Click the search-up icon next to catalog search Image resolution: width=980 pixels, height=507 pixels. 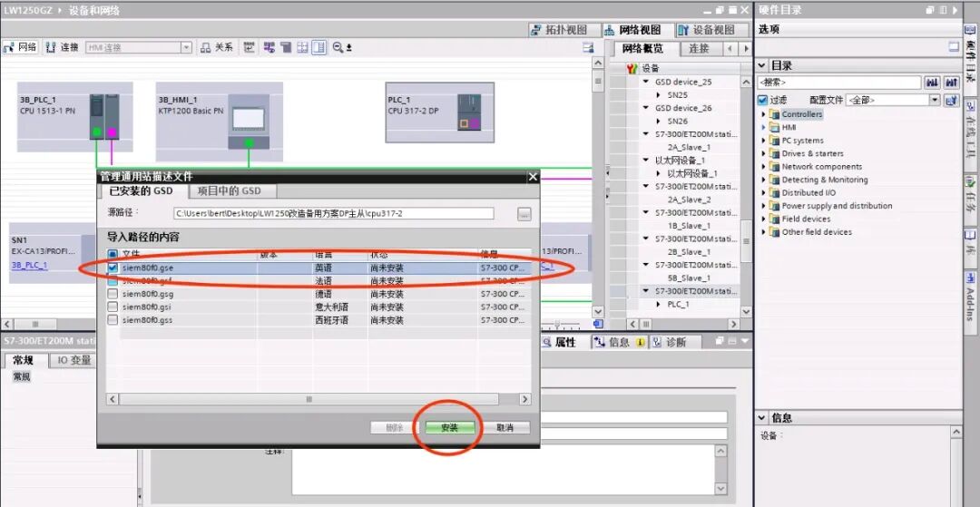tap(951, 83)
